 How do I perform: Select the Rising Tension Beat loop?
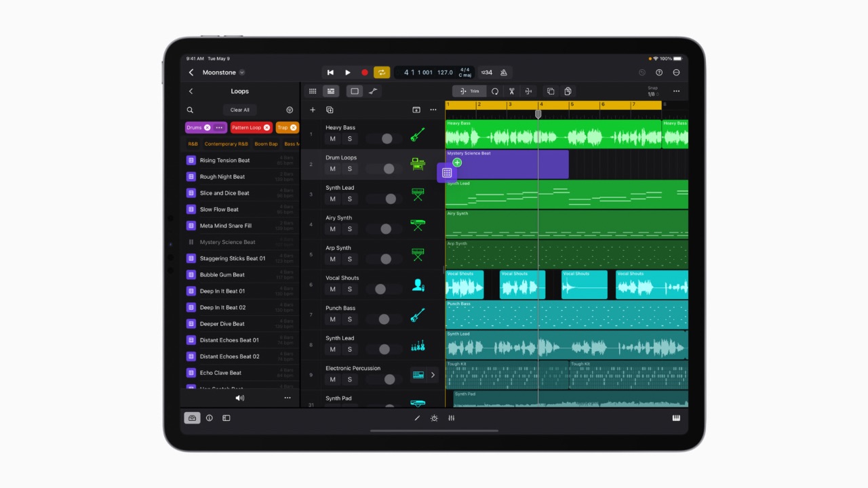click(x=224, y=160)
